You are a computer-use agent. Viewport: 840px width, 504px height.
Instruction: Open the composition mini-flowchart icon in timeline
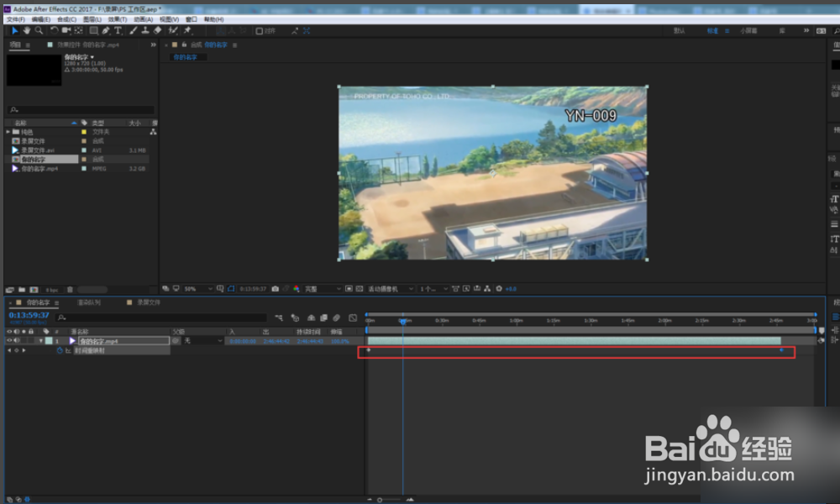click(x=279, y=318)
